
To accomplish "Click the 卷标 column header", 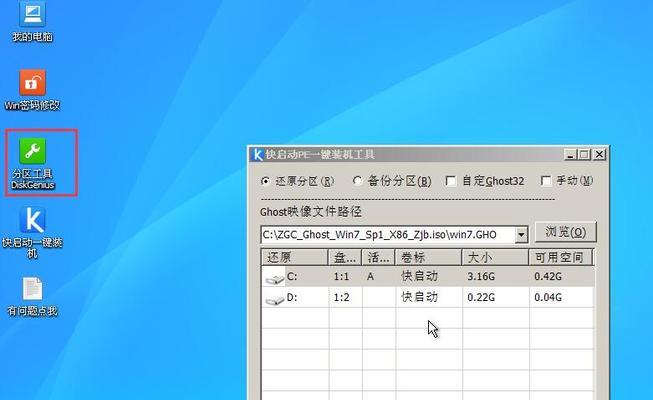I will point(429,258).
